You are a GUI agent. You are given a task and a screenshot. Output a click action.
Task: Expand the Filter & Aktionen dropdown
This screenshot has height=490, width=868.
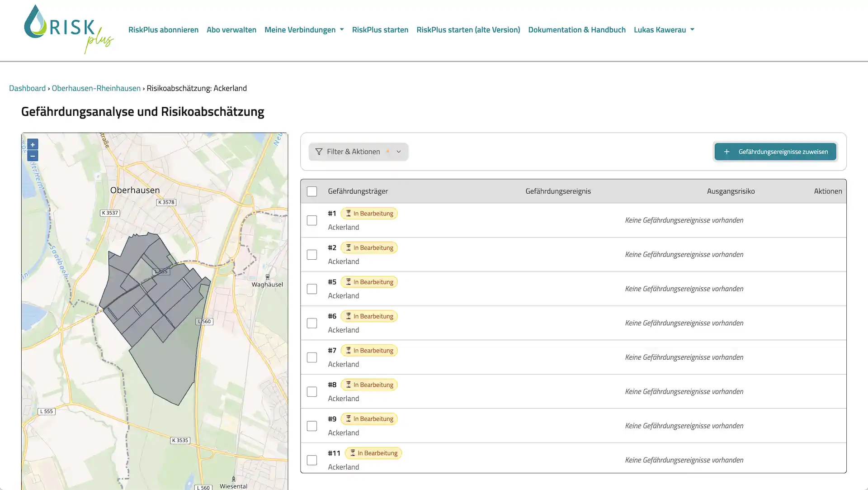point(359,152)
